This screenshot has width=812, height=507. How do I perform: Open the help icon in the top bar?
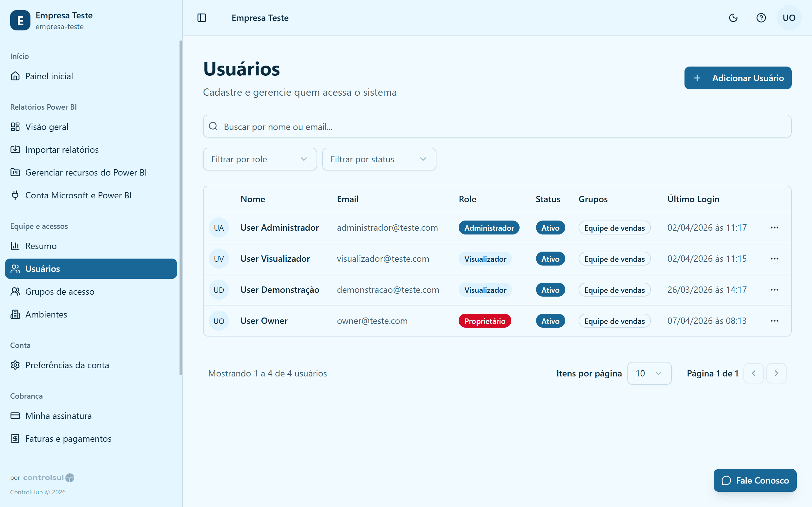pos(761,18)
